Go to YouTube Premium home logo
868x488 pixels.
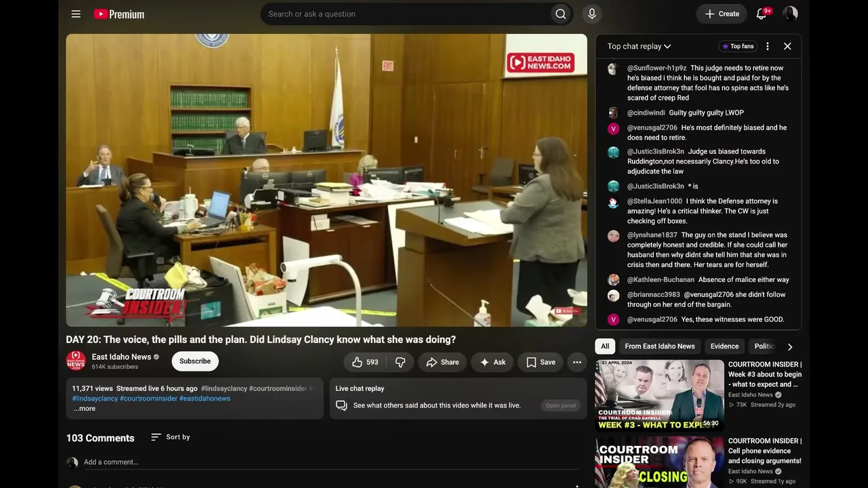(119, 14)
